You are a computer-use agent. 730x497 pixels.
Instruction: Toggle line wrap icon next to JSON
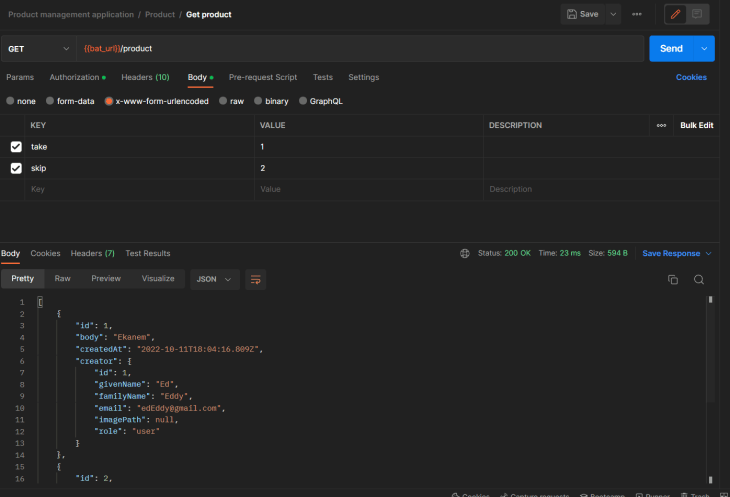click(255, 279)
